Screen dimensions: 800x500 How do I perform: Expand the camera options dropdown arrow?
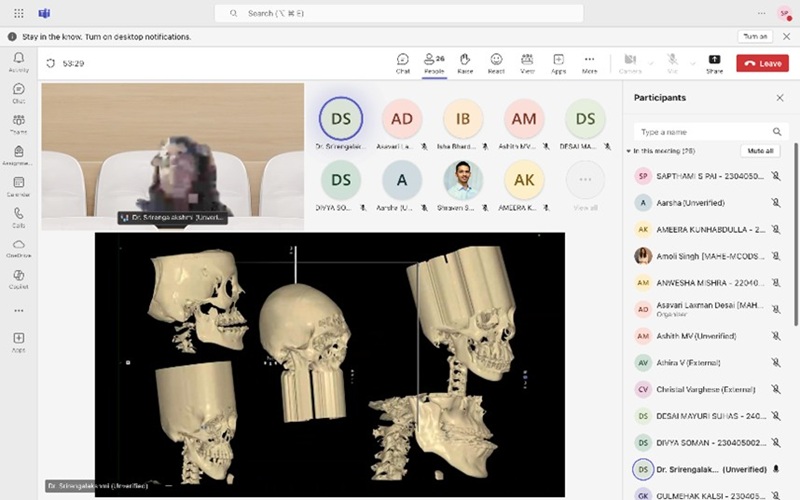650,62
